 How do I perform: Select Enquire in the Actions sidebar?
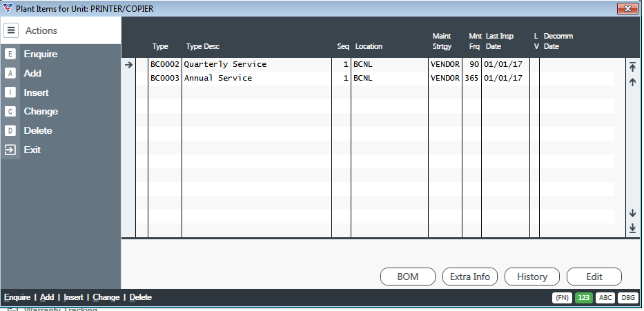(41, 54)
